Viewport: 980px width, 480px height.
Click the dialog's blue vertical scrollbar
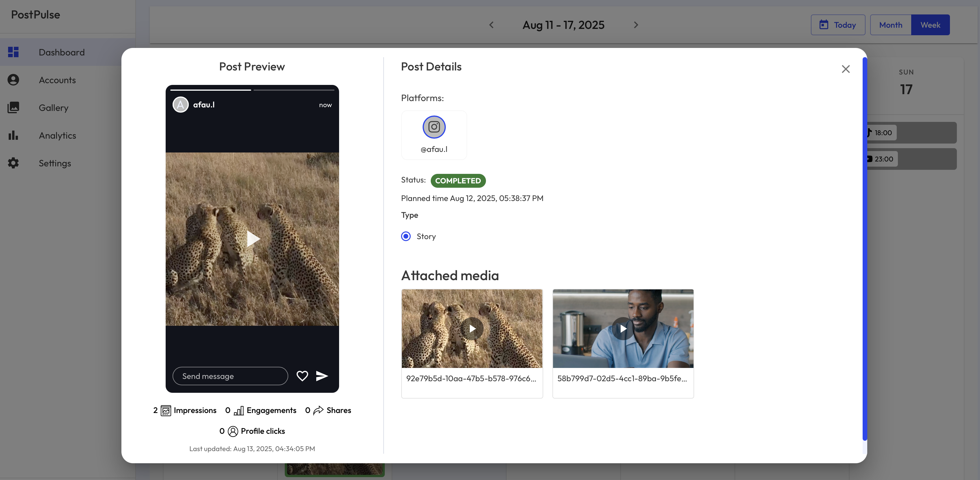[x=865, y=249]
